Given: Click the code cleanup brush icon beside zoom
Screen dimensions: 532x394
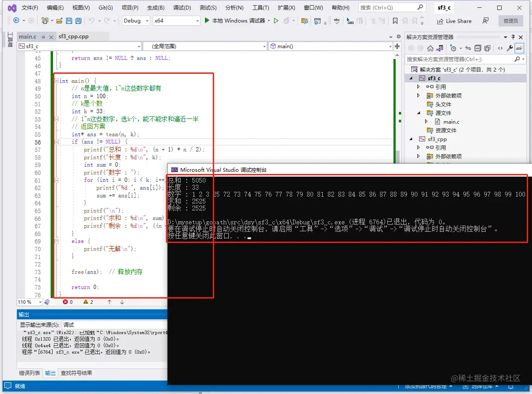Looking at the screenshot, I should [x=46, y=302].
